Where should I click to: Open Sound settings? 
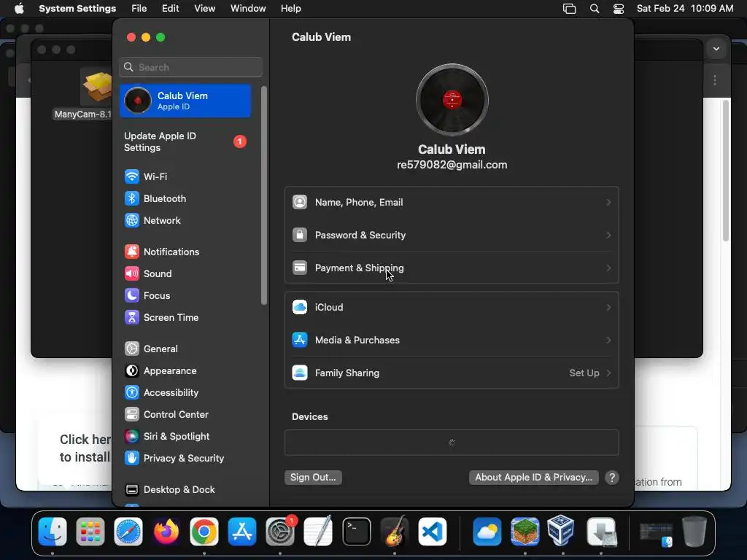tap(147, 274)
